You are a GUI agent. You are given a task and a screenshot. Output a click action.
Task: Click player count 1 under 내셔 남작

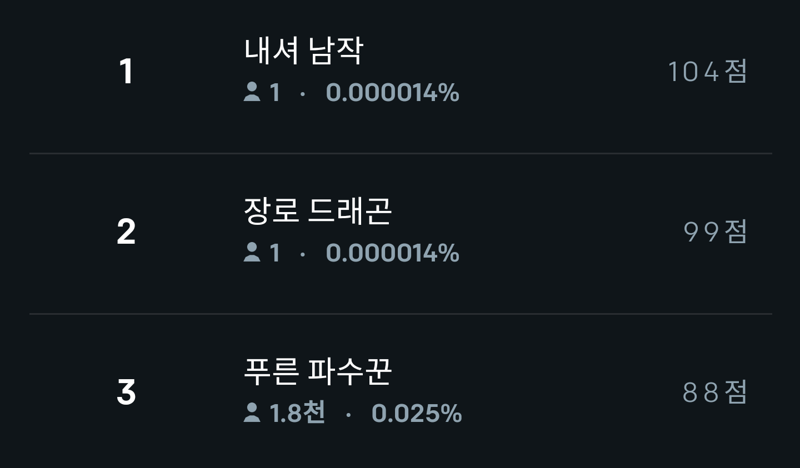(274, 93)
